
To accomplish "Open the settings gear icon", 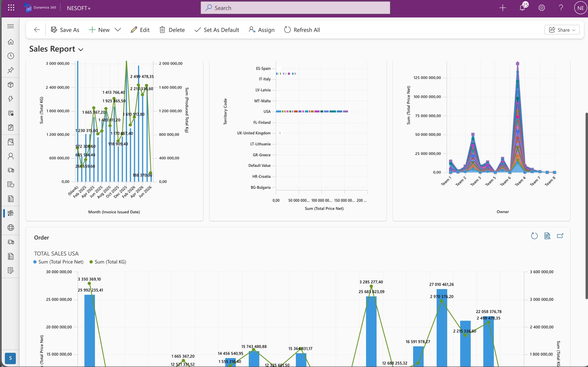I will tap(542, 8).
